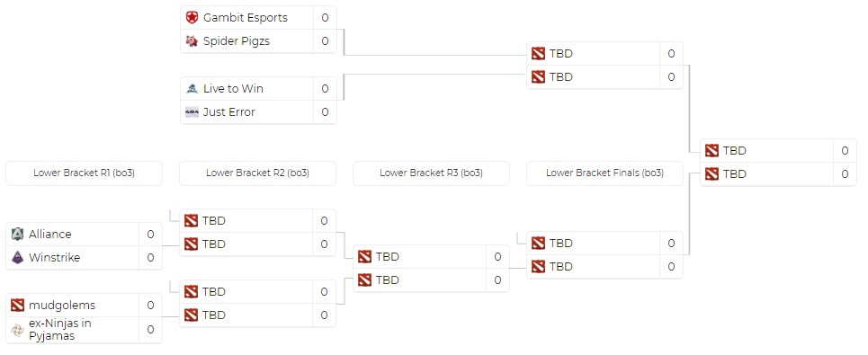Click the Spider Pigzs pig logo
The height and width of the screenshot is (355, 868).
tap(192, 41)
